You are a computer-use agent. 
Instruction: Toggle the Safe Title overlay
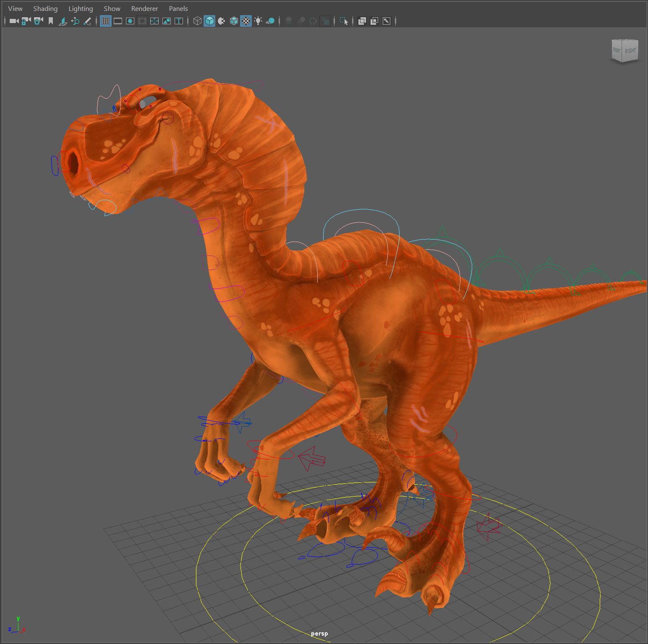click(179, 21)
